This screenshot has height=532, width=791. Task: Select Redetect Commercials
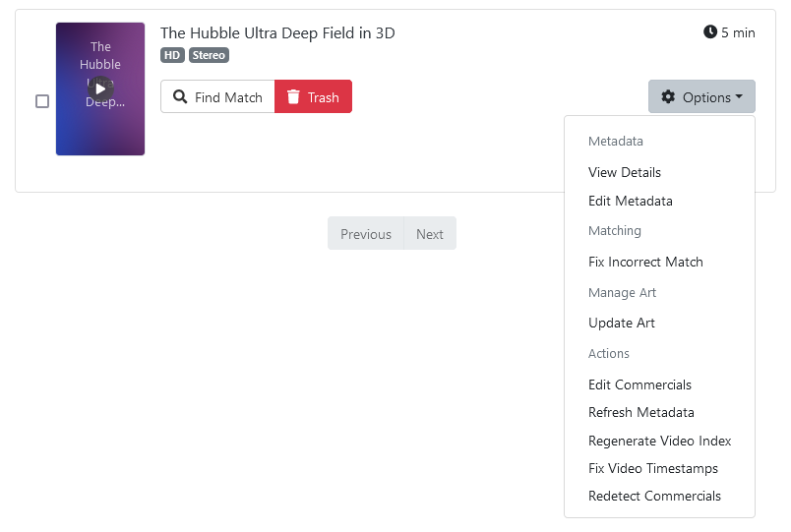pos(654,496)
